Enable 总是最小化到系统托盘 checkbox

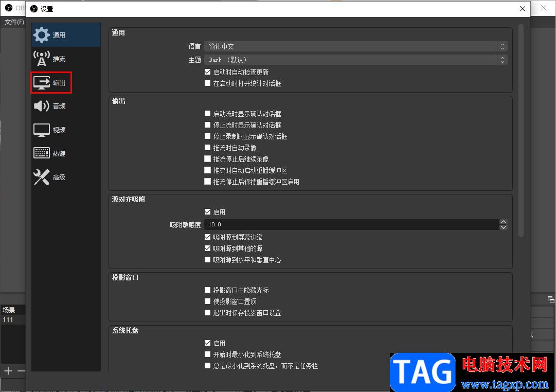pos(208,366)
